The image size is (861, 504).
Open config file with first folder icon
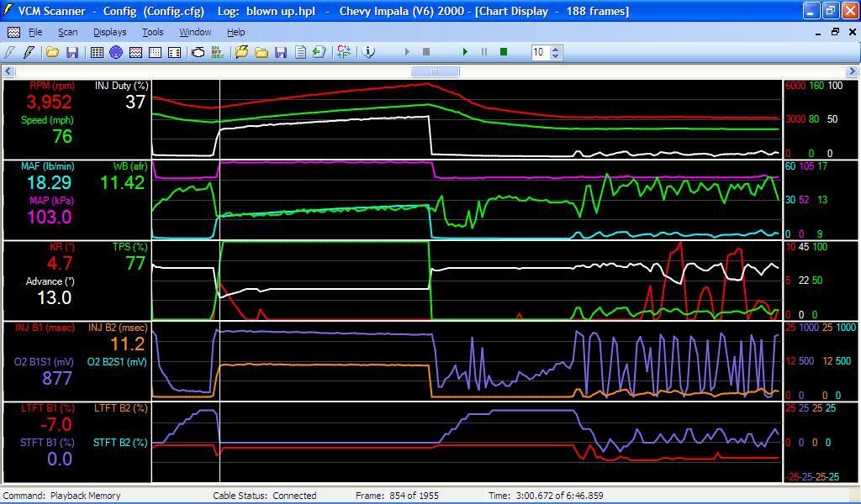pos(52,52)
